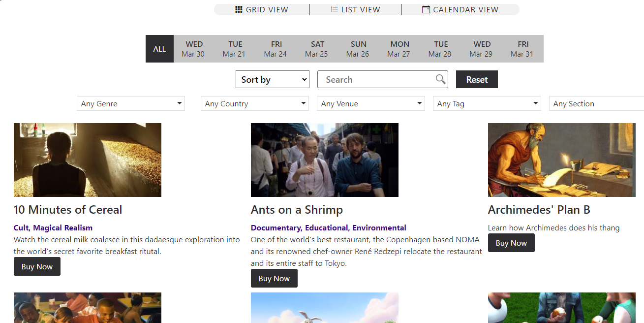Filter by Tue Mar 28
Screen dimensions: 644x323
pos(441,49)
